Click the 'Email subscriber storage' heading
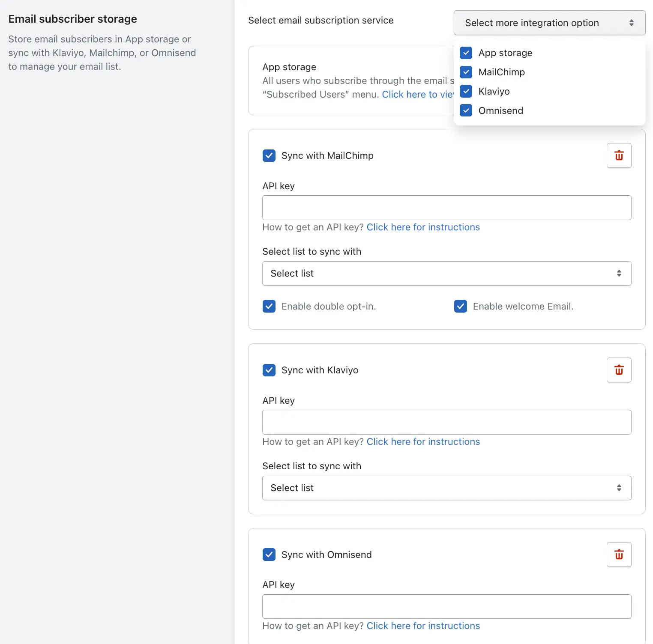Viewport: 653px width, 644px height. click(x=73, y=19)
